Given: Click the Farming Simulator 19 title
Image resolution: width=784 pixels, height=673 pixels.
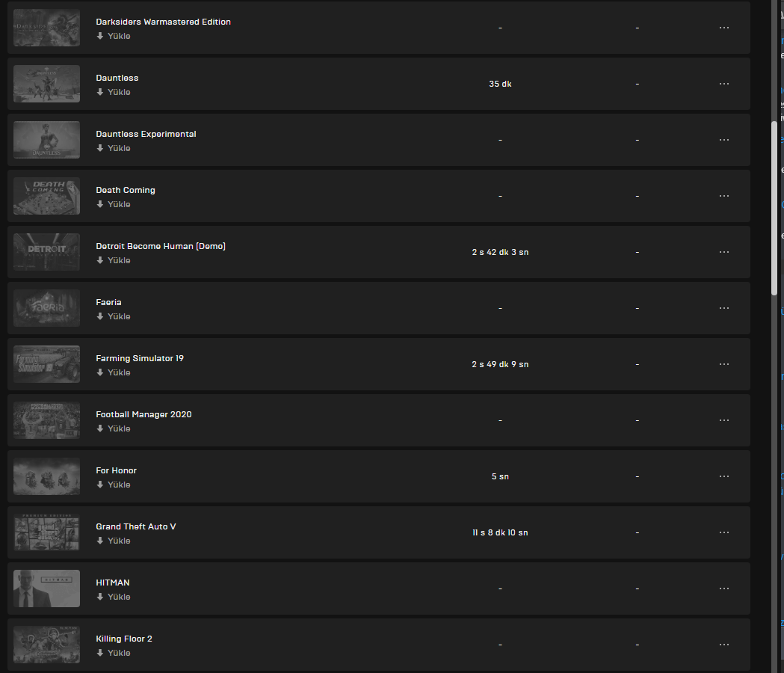Looking at the screenshot, I should coord(140,358).
